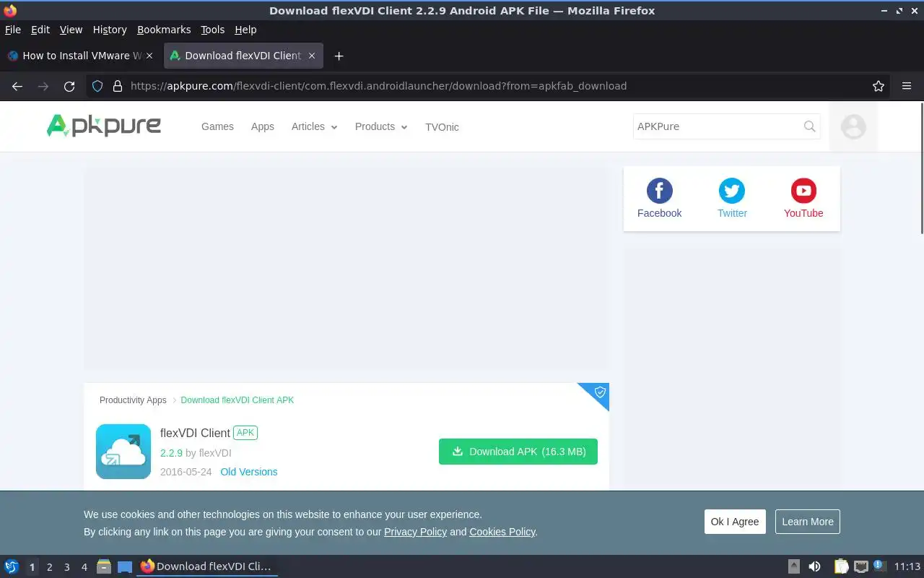Open the History menu

pyautogui.click(x=110, y=30)
